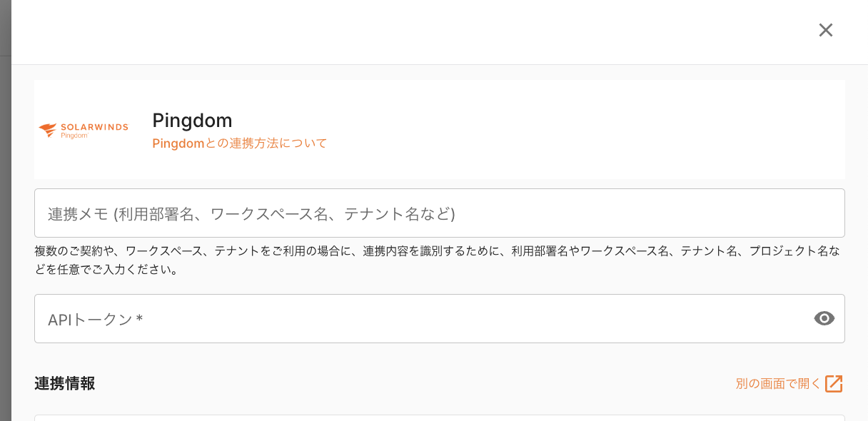Click the Pingdom title heading

coord(192,120)
